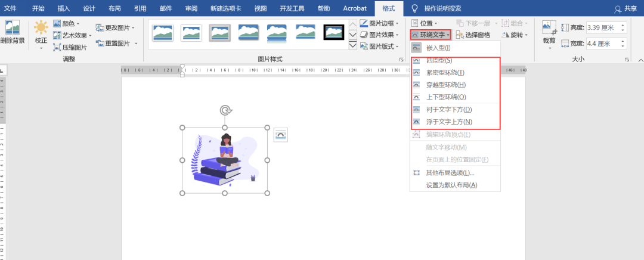Open the 位置 position dropdown
The height and width of the screenshot is (260, 644).
pyautogui.click(x=425, y=23)
